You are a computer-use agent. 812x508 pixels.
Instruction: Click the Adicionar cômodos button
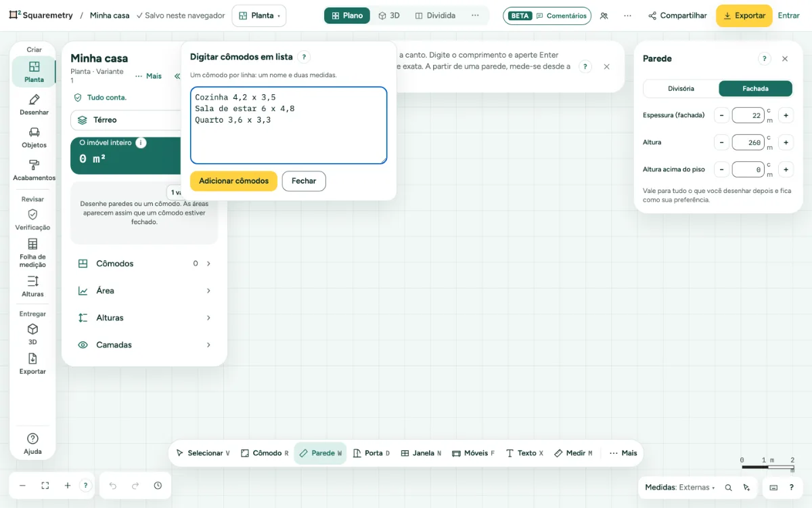(233, 181)
